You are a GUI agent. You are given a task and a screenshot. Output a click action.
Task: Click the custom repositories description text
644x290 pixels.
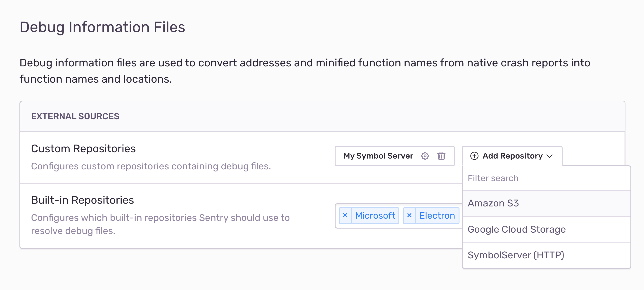(151, 166)
